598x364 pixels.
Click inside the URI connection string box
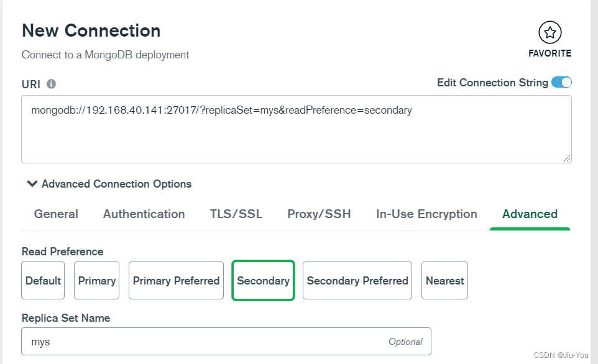[296, 129]
